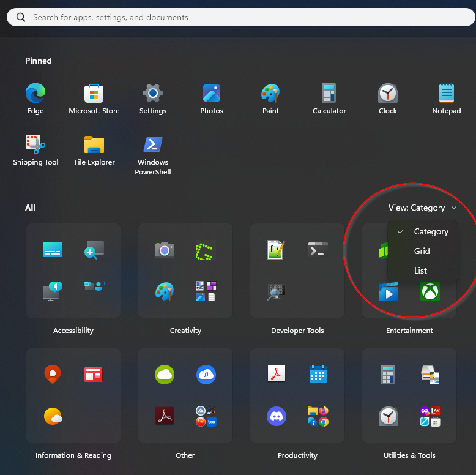Open Paint inside the Creativity group
Viewport: 476px width, 475px height.
[165, 291]
